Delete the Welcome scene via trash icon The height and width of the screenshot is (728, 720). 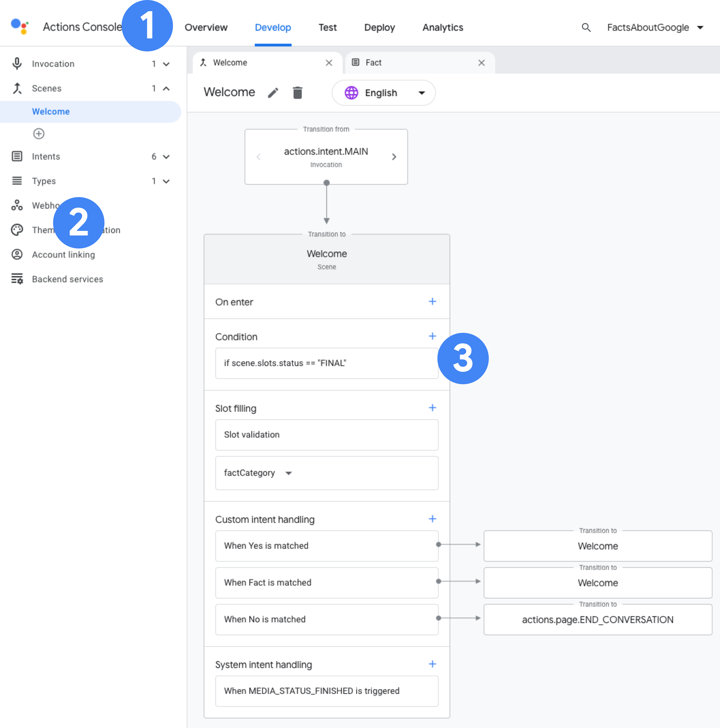tap(297, 93)
